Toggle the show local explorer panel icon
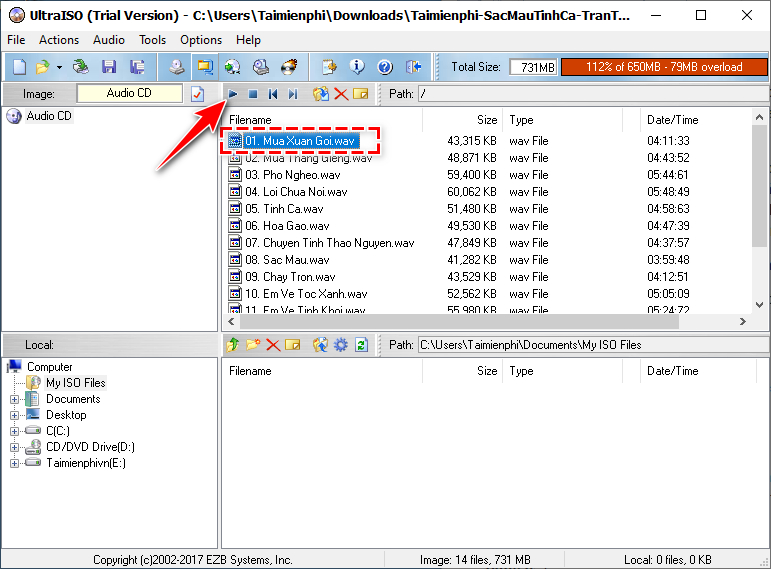Viewport: 771px width, 569px height. 205,67
